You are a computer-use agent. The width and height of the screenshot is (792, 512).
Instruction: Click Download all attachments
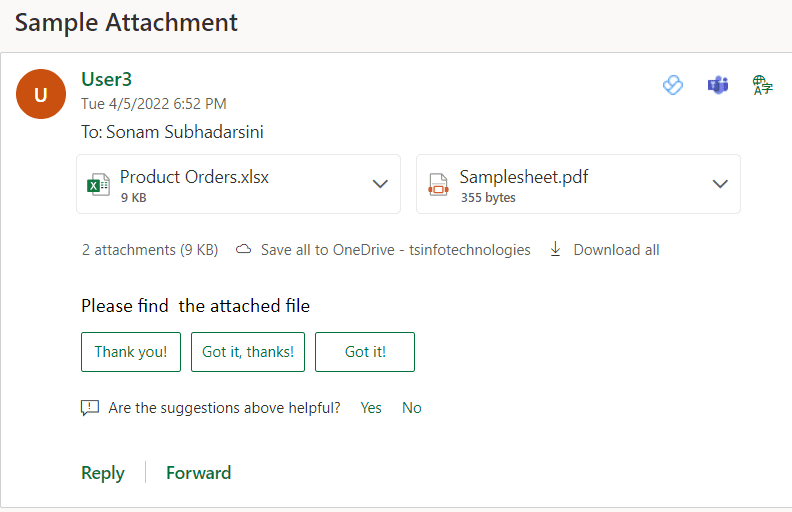[616, 250]
